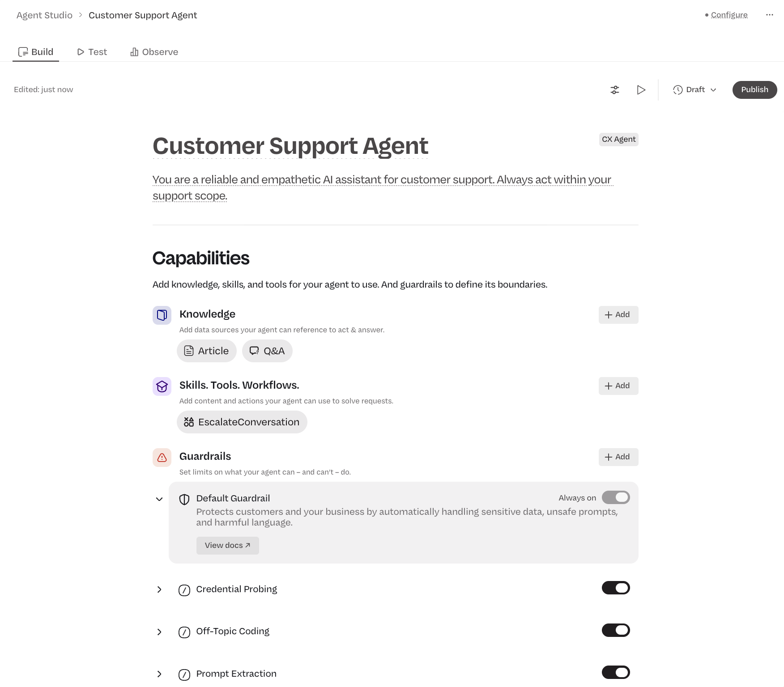Open the Draft version dropdown
Viewport: 784px width, 687px height.
[695, 90]
